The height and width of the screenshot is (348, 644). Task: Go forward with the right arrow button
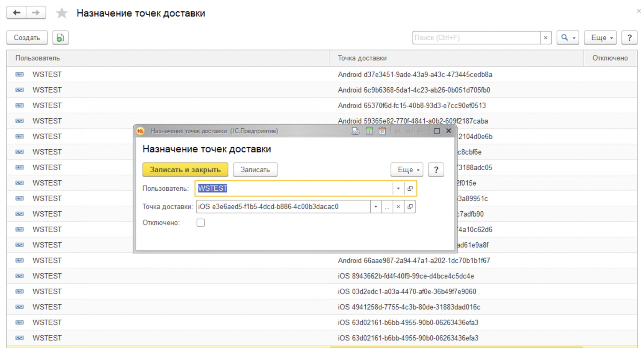point(36,13)
